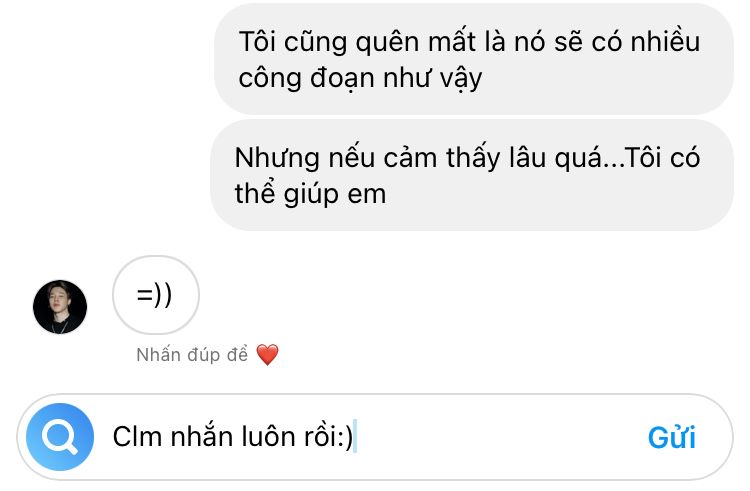Click the word "Nhưng" starting the second message
The image size is (750, 491).
(x=277, y=159)
